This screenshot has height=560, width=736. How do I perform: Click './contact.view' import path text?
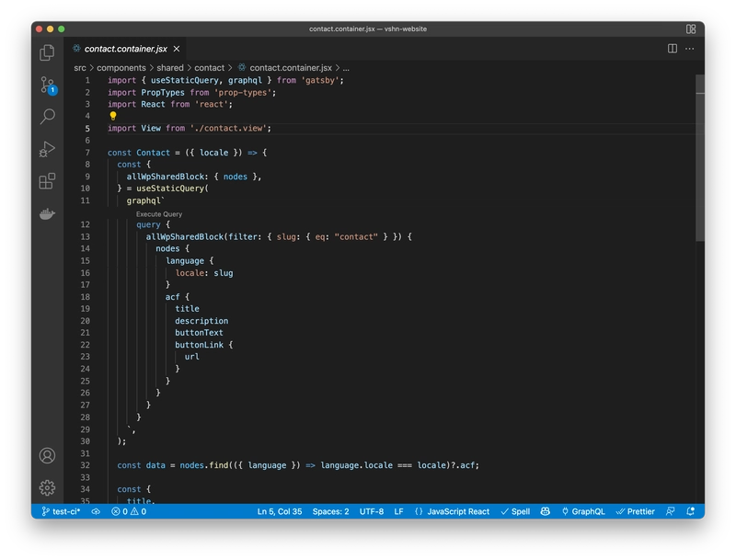tap(228, 128)
